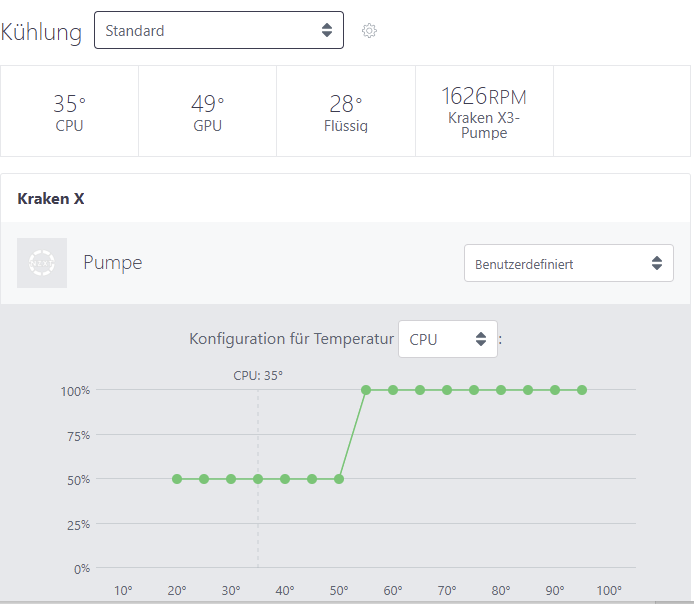Select the 80° curve point
This screenshot has width=694, height=604.
[501, 390]
